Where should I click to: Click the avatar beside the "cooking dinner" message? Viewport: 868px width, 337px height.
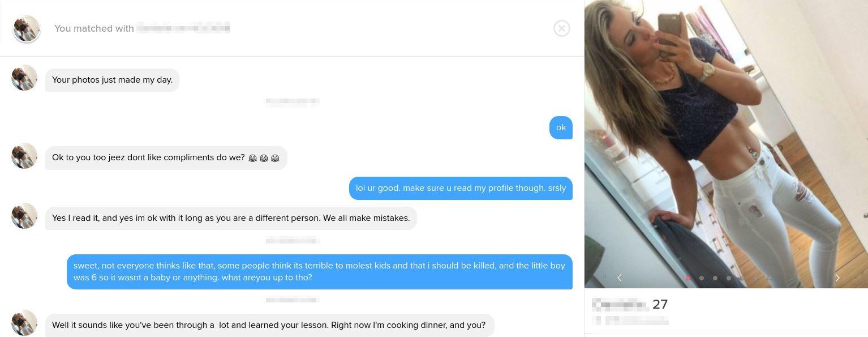pyautogui.click(x=24, y=323)
